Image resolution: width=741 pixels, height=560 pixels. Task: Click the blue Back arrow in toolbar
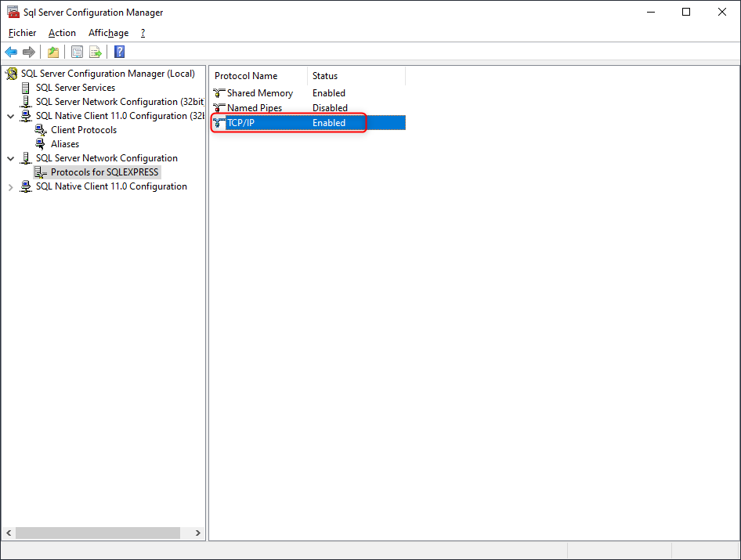point(11,52)
